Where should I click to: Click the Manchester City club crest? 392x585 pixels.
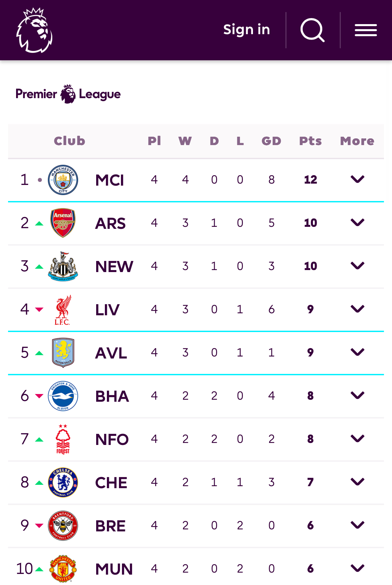pos(63,180)
